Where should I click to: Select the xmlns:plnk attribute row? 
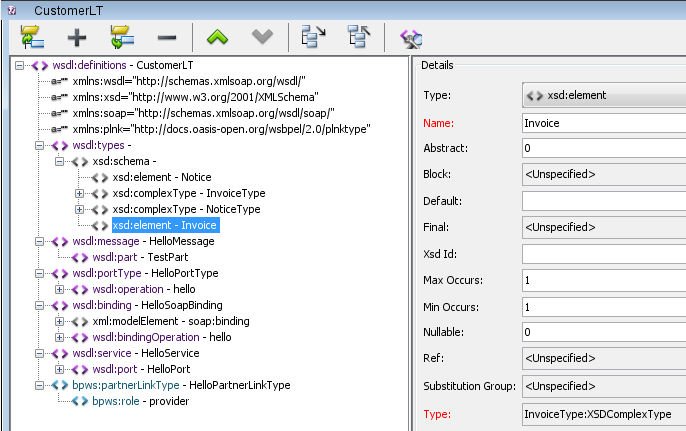221,129
